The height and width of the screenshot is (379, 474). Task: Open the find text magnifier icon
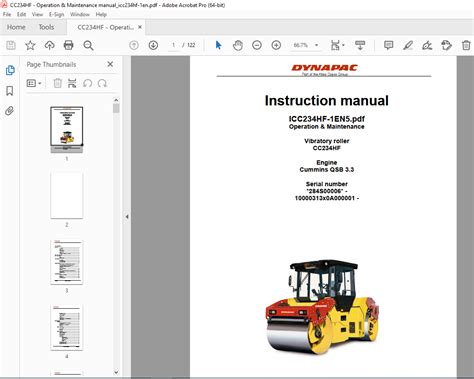coord(88,45)
